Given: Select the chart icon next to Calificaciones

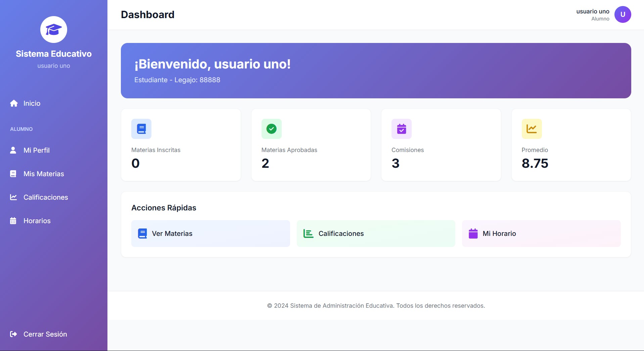Looking at the screenshot, I should click(x=13, y=197).
